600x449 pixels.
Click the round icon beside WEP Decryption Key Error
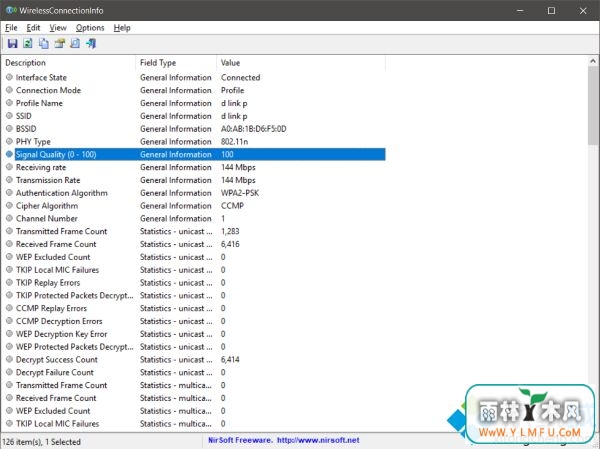tap(10, 334)
